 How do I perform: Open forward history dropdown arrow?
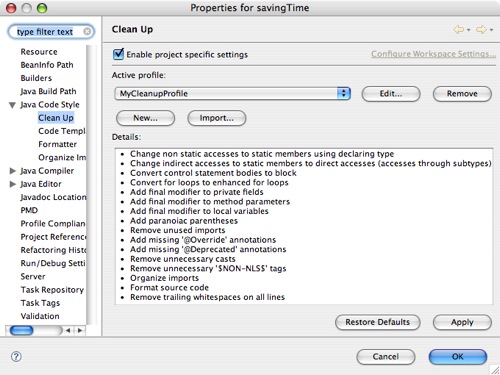491,30
